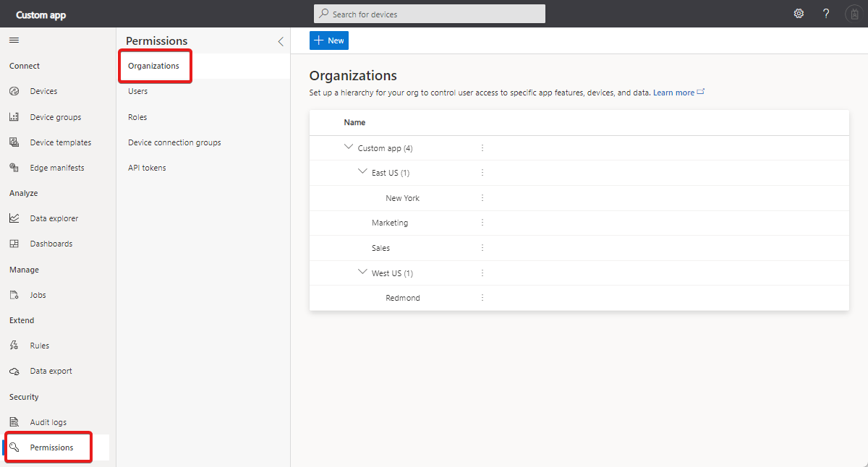Open Dashboards page
868x467 pixels.
point(51,244)
